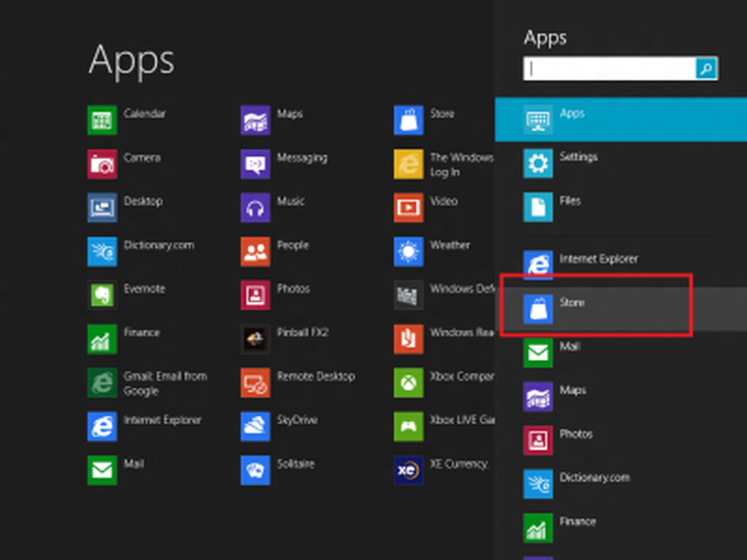The width and height of the screenshot is (747, 560).
Task: Click the SkyDrive text label
Action: 297,420
